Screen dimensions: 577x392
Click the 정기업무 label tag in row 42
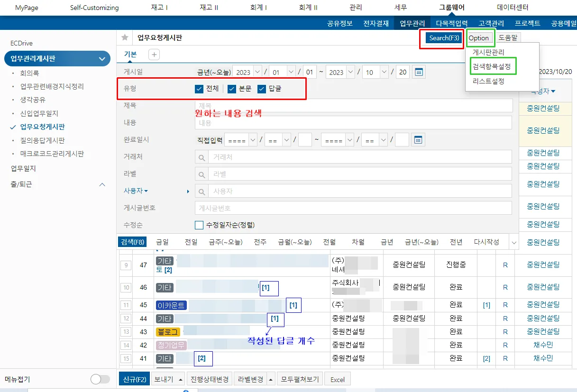pos(171,345)
